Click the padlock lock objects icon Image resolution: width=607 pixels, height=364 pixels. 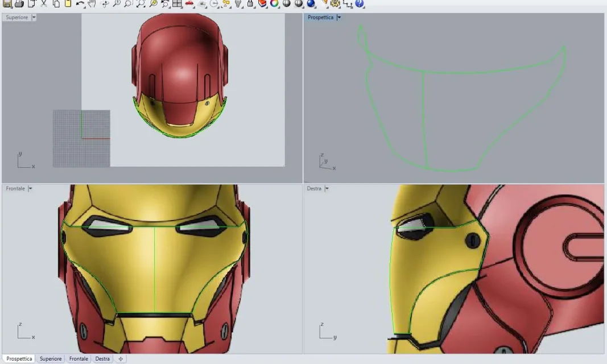tap(250, 4)
